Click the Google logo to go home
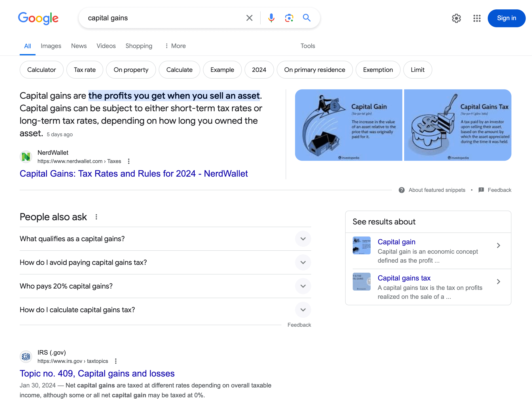Viewport: 532px width, 406px height. [38, 18]
